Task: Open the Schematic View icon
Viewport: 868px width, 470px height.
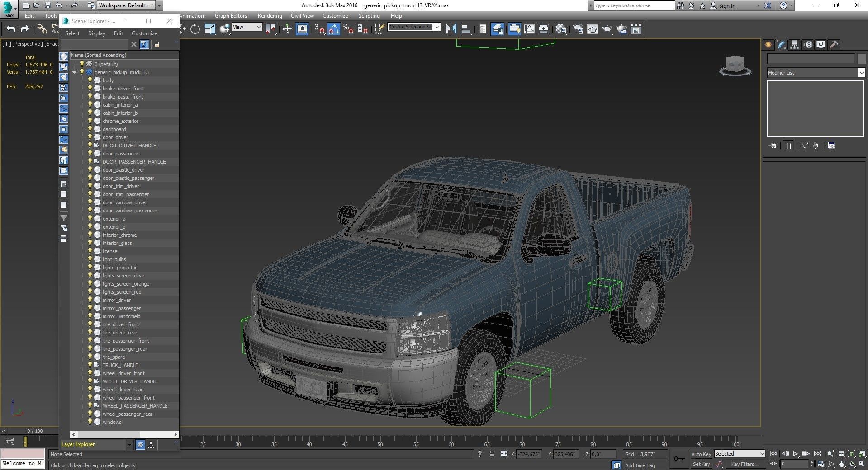Action: tap(544, 29)
